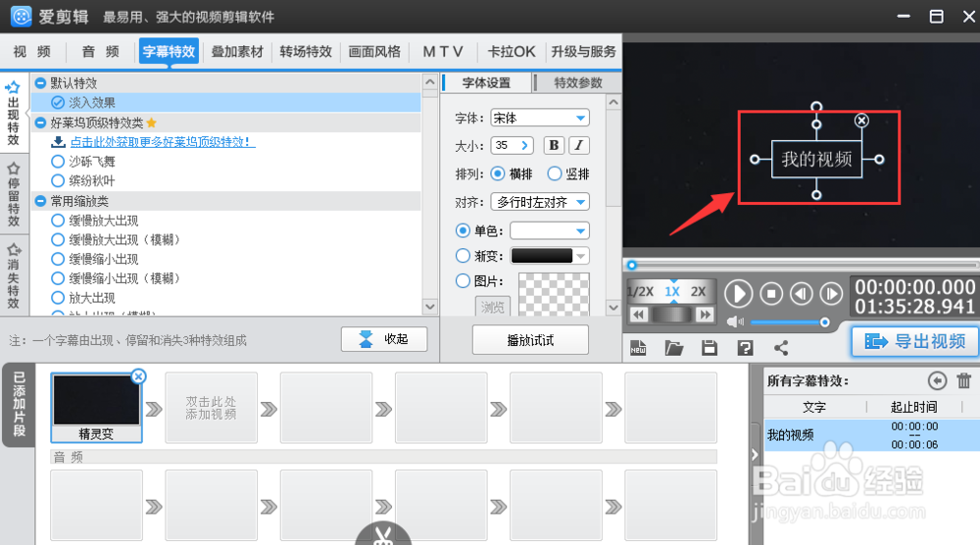Switch to the 转场特效 tab
The width and height of the screenshot is (980, 545).
[x=306, y=51]
